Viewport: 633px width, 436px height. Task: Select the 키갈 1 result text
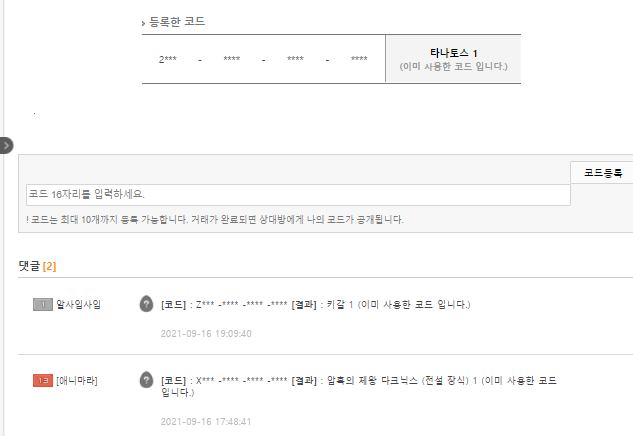(342, 304)
